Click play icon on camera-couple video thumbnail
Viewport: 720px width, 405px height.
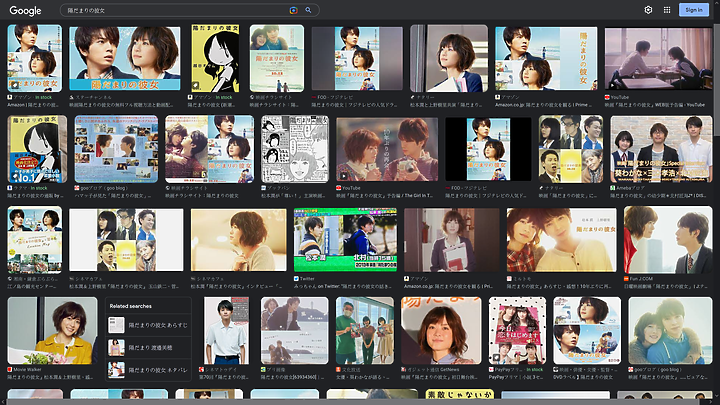click(x=344, y=176)
